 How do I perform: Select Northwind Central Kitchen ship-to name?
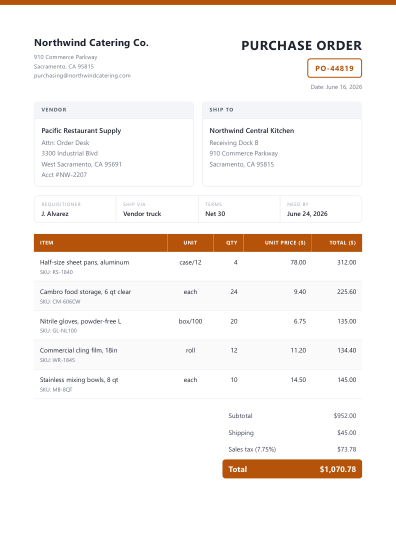252,131
